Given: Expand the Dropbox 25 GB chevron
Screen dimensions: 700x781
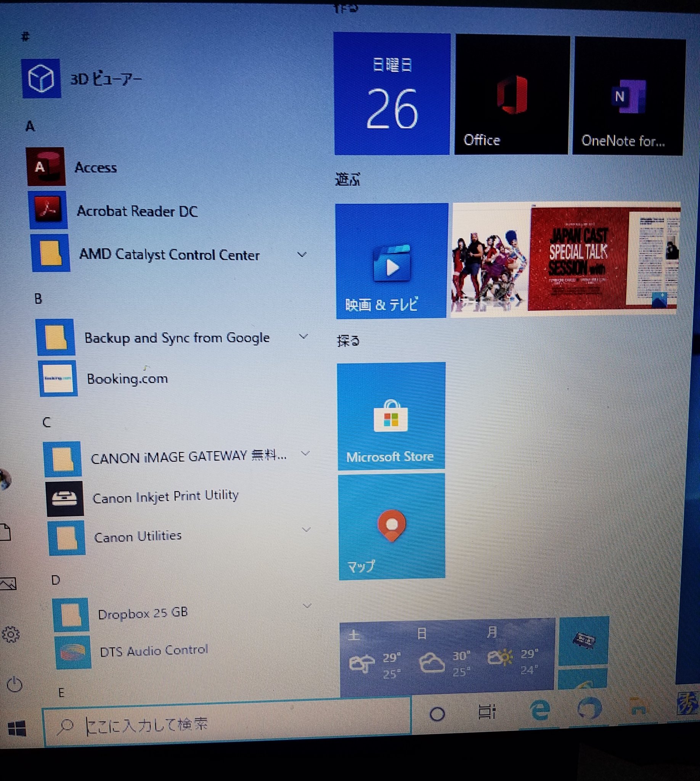Looking at the screenshot, I should click(307, 606).
